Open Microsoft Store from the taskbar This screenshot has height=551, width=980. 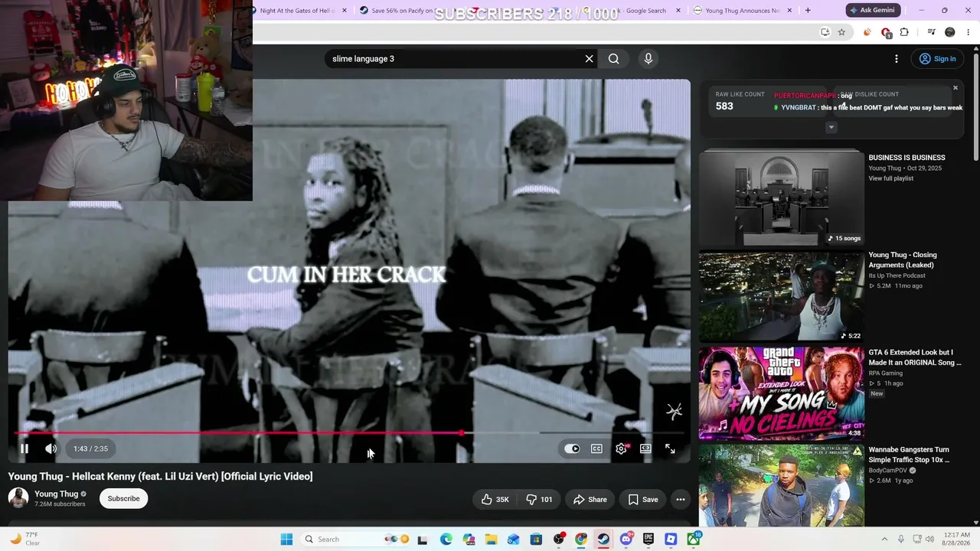pyautogui.click(x=536, y=540)
